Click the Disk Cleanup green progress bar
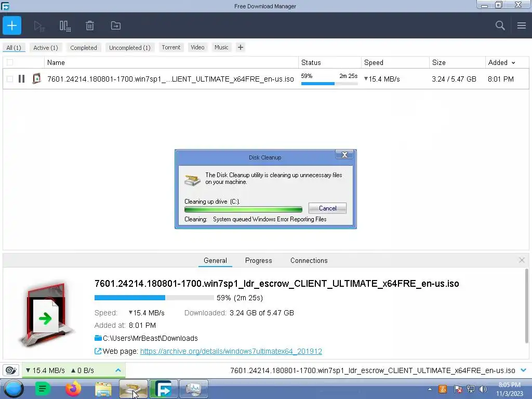Viewport: 532px width, 399px height. 243,209
